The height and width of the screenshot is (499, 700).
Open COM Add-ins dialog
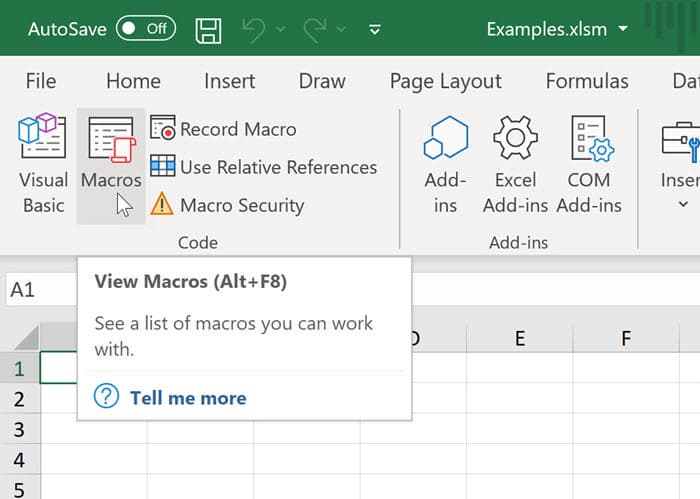click(589, 164)
